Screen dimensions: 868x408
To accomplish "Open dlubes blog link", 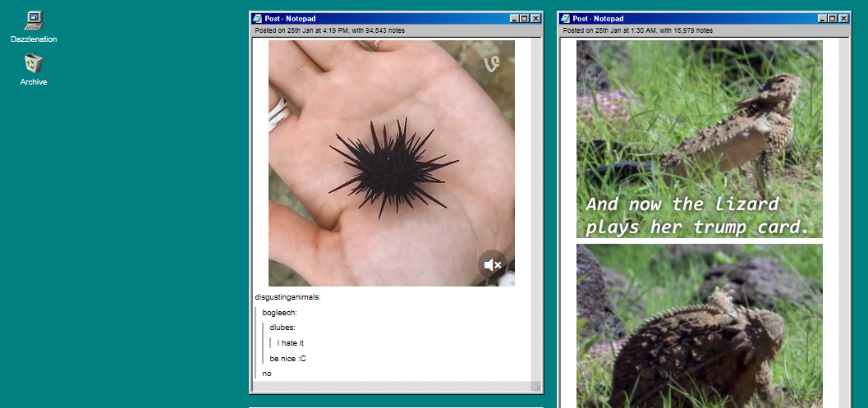I will click(x=281, y=328).
